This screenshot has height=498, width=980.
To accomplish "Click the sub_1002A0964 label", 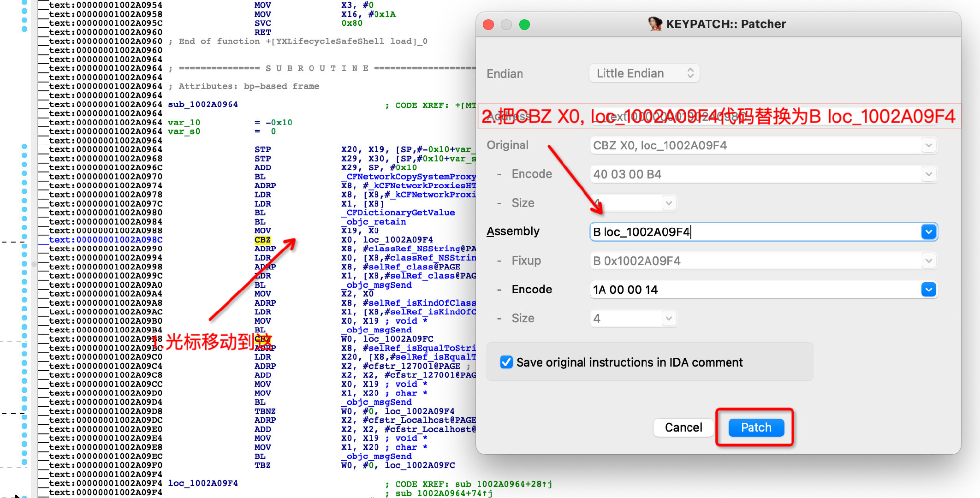I will pos(203,105).
